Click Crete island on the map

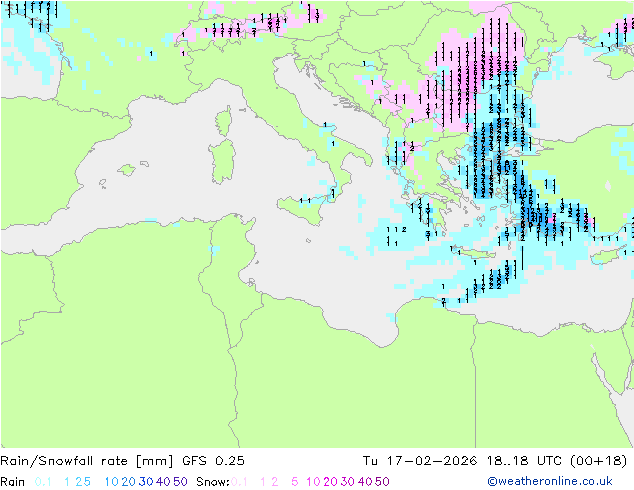pyautogui.click(x=475, y=253)
